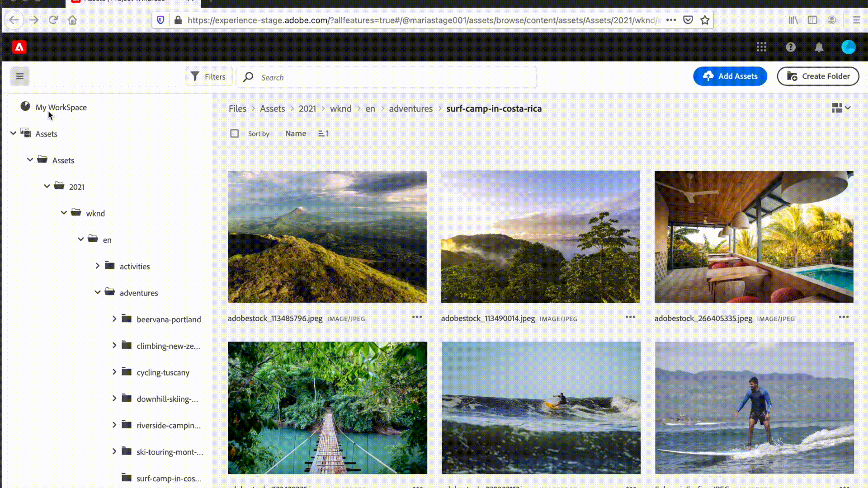Click the Add Assets button
The height and width of the screenshot is (488, 868).
click(x=730, y=76)
